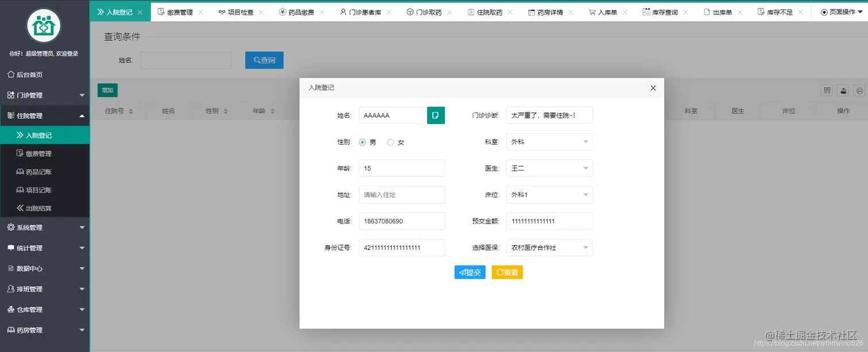Close the 入库单 tab

(x=626, y=12)
